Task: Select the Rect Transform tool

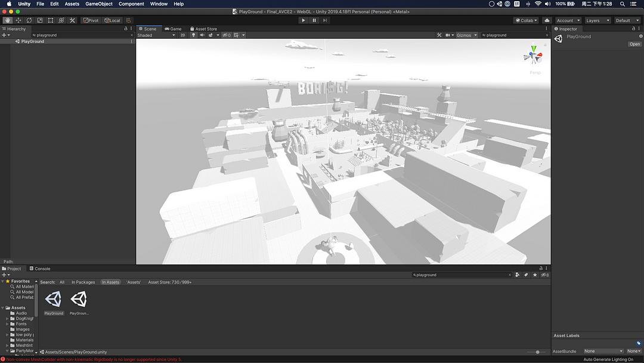Action: (51, 20)
